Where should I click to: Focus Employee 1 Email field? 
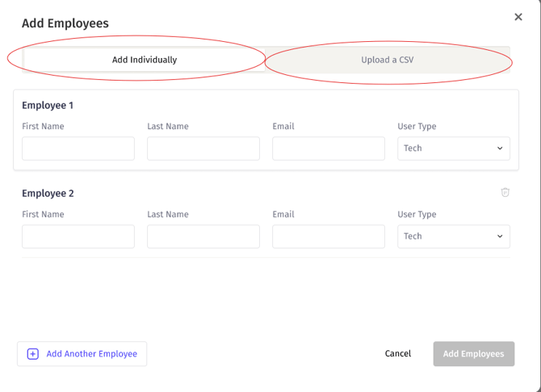[329, 148]
